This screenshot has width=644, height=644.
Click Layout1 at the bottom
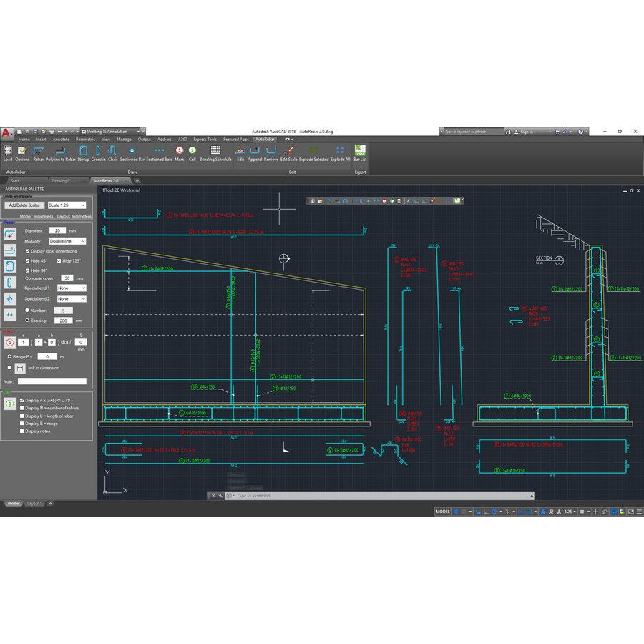34,503
